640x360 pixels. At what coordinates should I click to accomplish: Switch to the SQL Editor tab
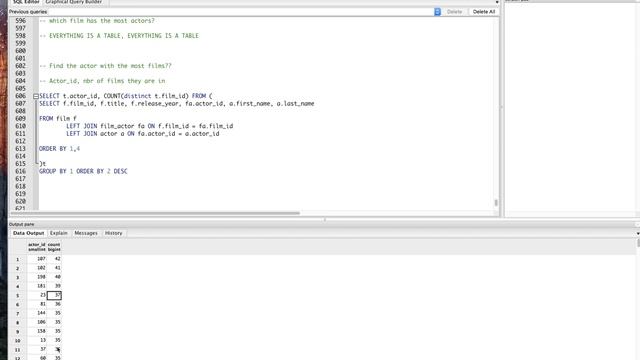tap(26, 2)
